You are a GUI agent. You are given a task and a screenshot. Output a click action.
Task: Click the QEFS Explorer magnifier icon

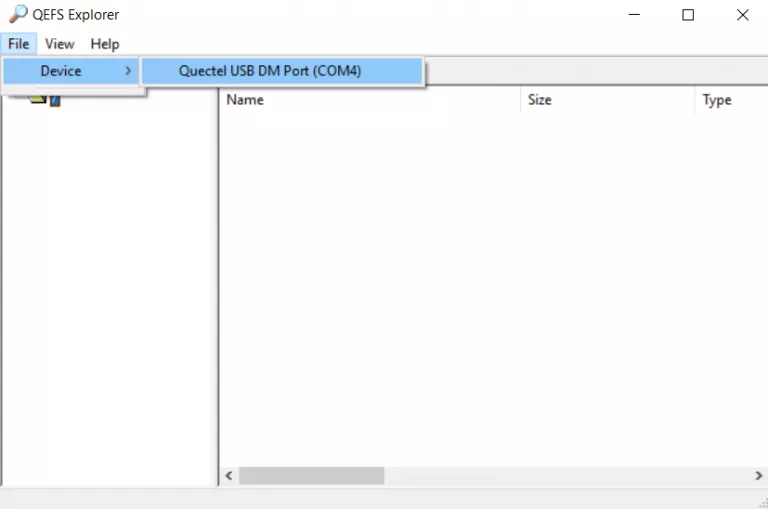click(x=18, y=14)
